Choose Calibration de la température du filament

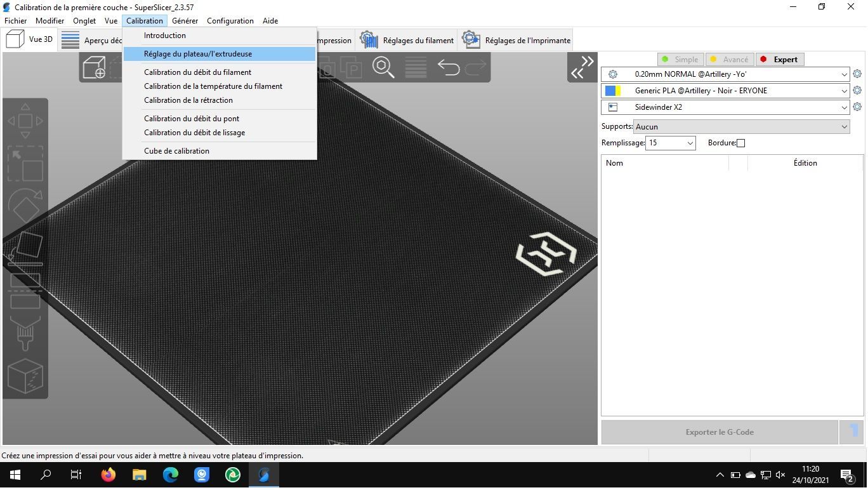[219, 86]
